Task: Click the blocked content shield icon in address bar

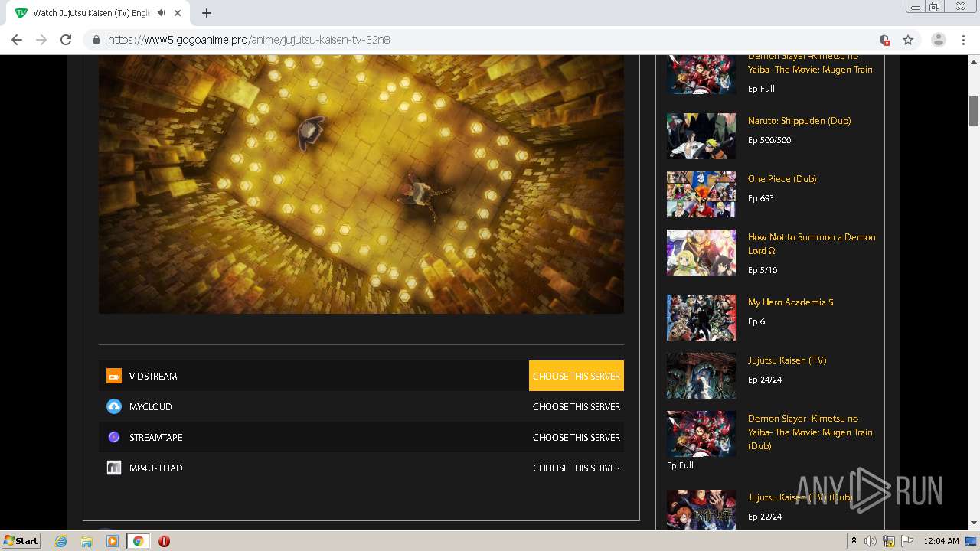Action: pos(884,40)
